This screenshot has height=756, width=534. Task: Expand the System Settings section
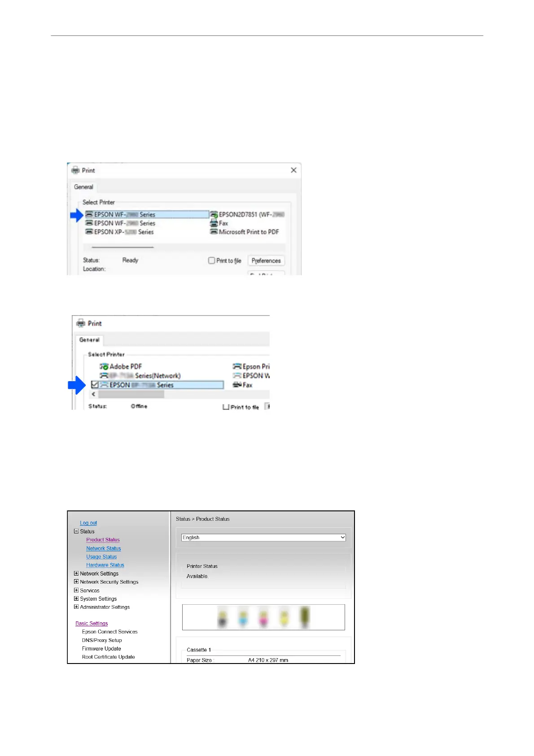(x=76, y=598)
